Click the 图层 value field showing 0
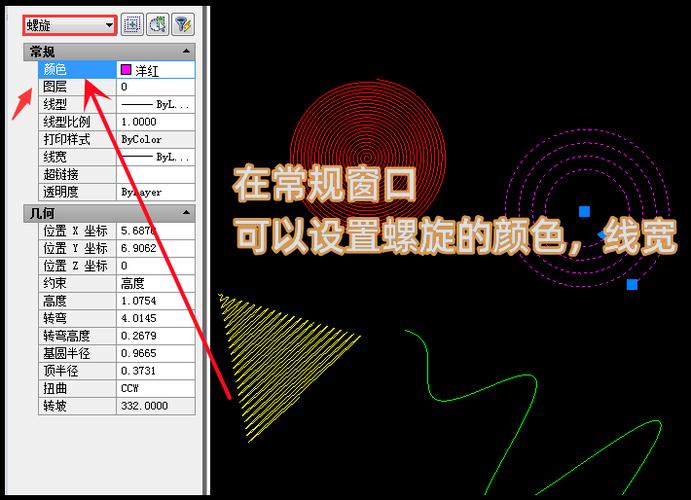 coord(156,87)
